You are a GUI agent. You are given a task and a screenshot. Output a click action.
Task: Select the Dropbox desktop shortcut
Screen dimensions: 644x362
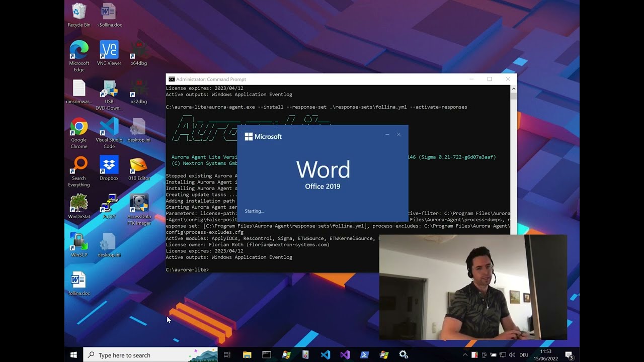click(x=109, y=168)
